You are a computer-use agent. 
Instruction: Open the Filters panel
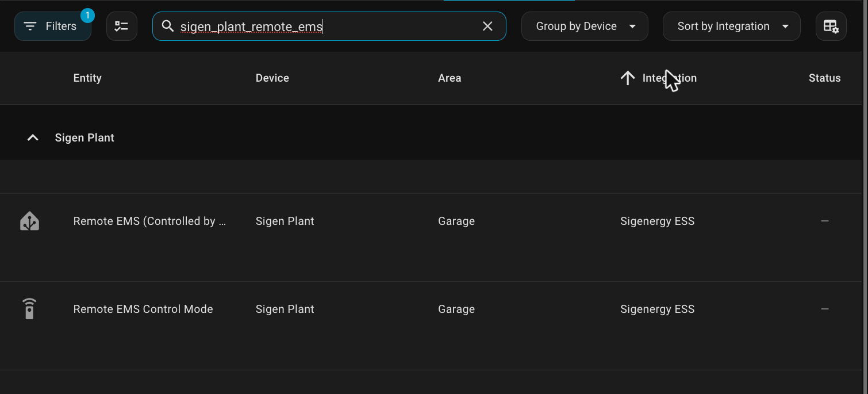(x=53, y=26)
